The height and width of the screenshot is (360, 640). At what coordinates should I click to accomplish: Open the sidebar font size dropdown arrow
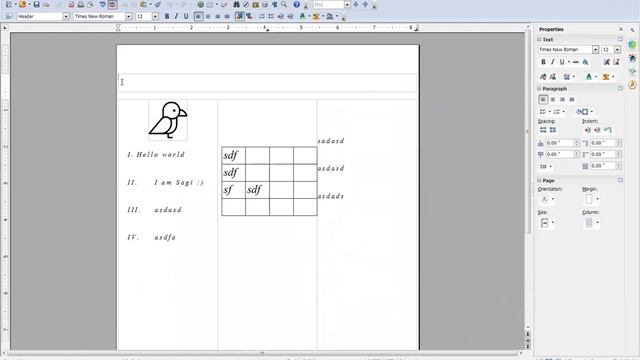pos(618,49)
